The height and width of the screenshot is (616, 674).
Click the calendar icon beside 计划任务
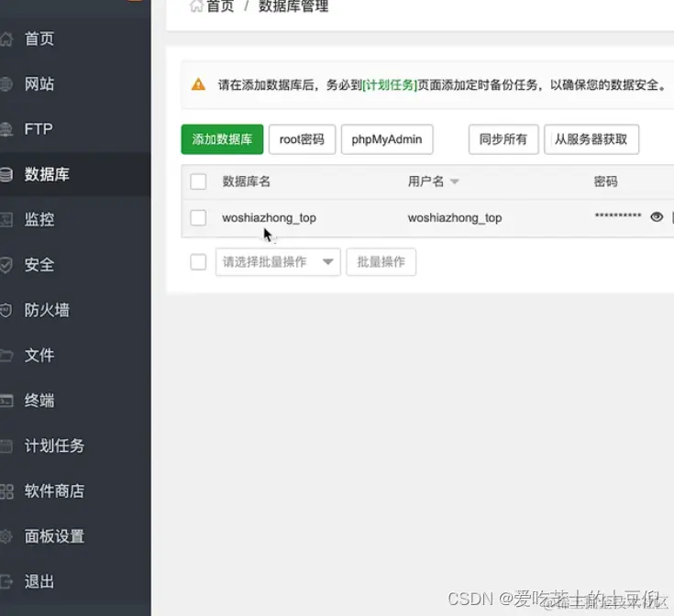pyautogui.click(x=6, y=445)
